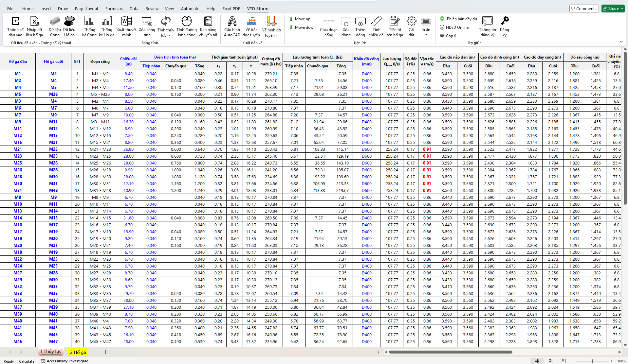The width and height of the screenshot is (628, 364).
Task: Click Thêm dòng icon
Action: 360,22
